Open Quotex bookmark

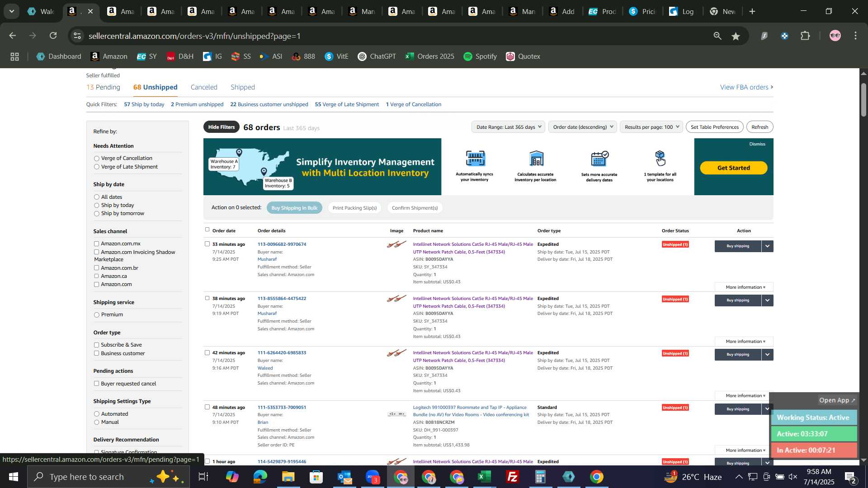point(523,56)
